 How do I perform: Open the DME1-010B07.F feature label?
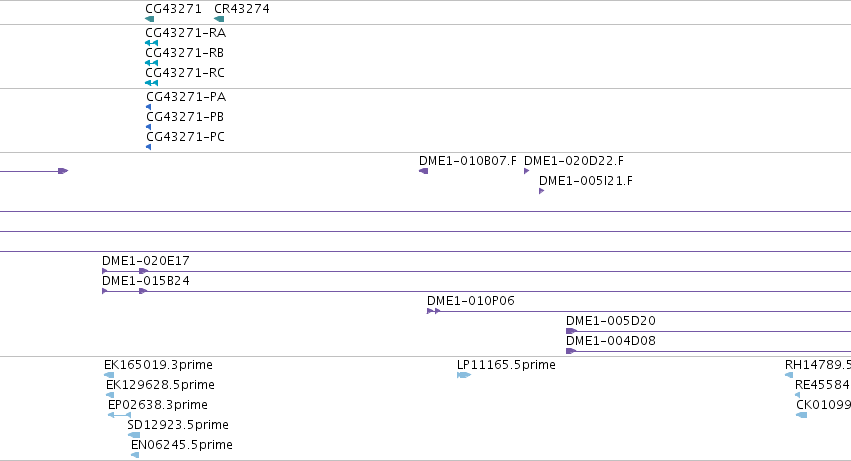[x=468, y=161]
